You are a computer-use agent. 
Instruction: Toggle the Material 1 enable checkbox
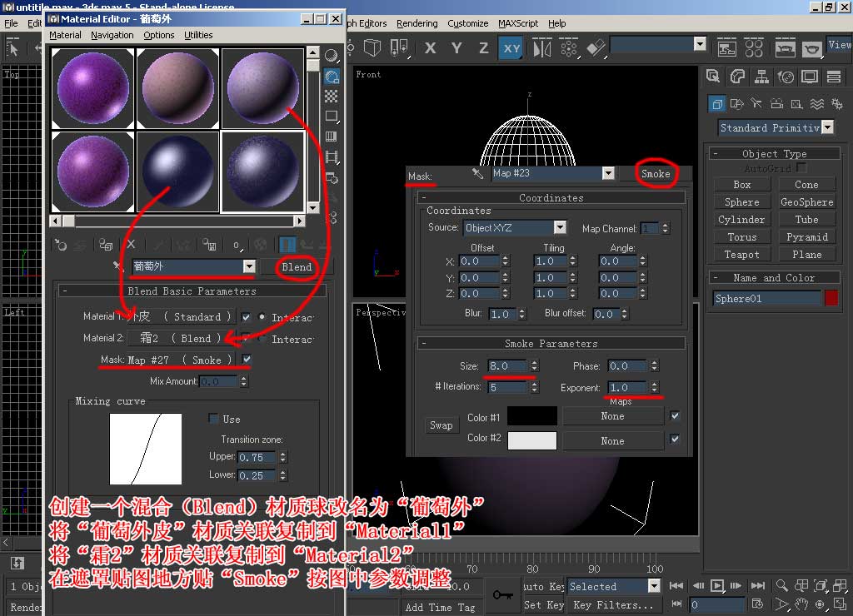[x=246, y=317]
